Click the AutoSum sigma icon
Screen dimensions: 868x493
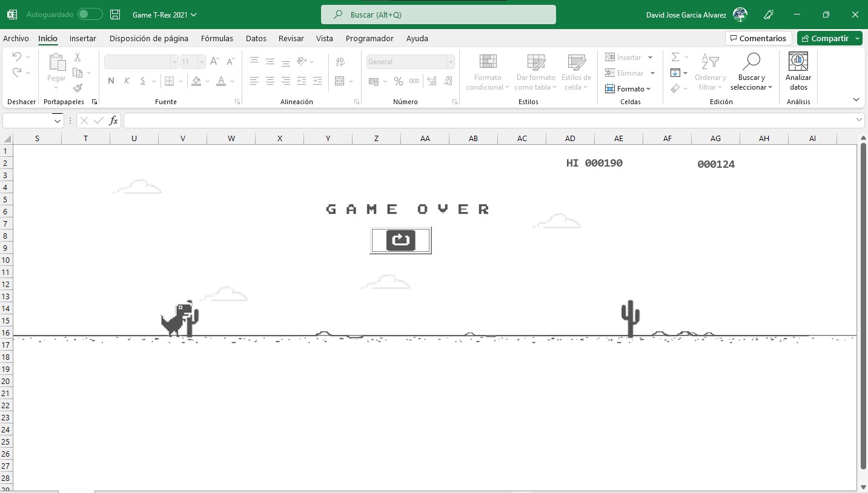point(675,58)
